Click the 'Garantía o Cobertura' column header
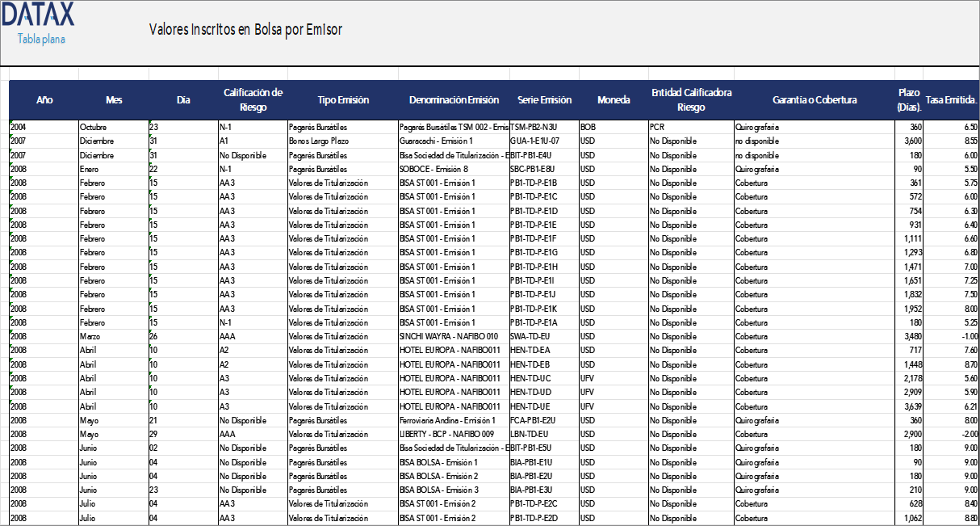980x526 pixels. (814, 100)
